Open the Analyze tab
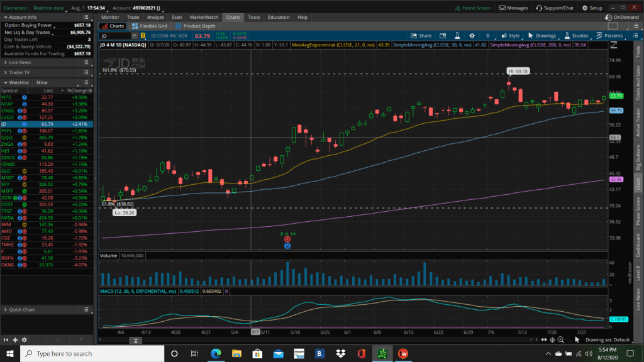This screenshot has width=644, height=362. [155, 18]
